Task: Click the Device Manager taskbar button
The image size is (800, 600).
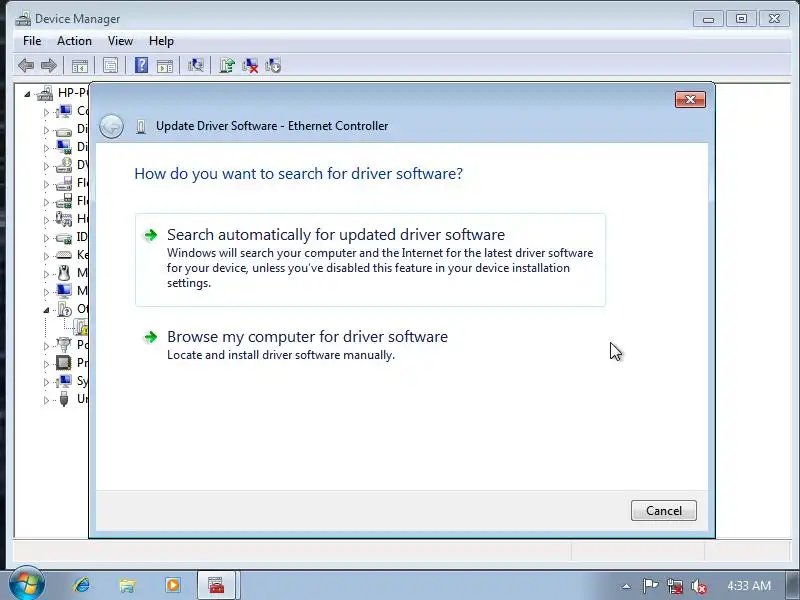Action: pos(216,585)
